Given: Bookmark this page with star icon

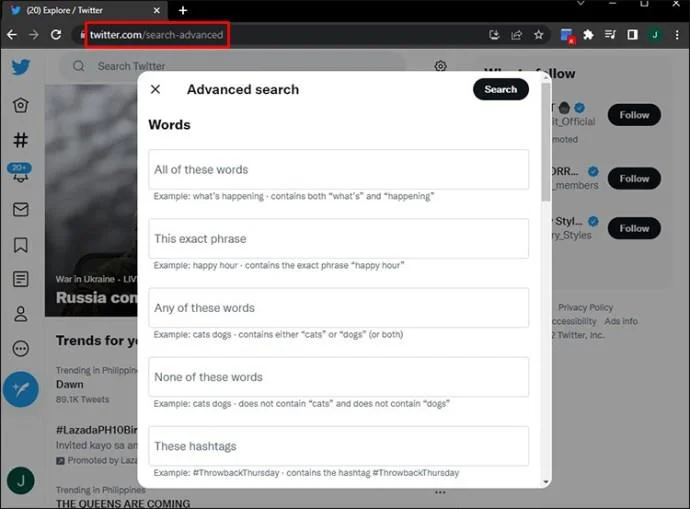Looking at the screenshot, I should [x=539, y=35].
